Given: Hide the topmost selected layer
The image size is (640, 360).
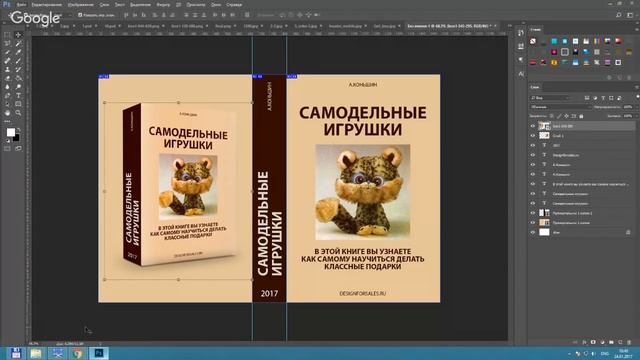Looking at the screenshot, I should pyautogui.click(x=533, y=126).
